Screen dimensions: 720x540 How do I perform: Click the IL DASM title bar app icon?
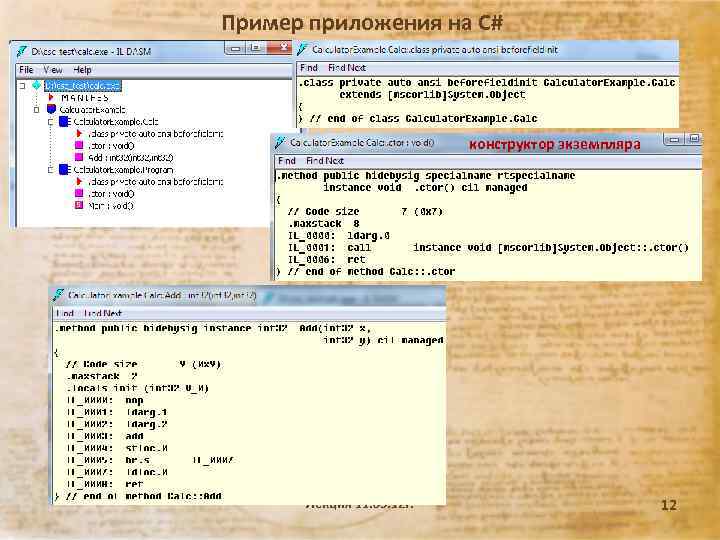pyautogui.click(x=22, y=51)
